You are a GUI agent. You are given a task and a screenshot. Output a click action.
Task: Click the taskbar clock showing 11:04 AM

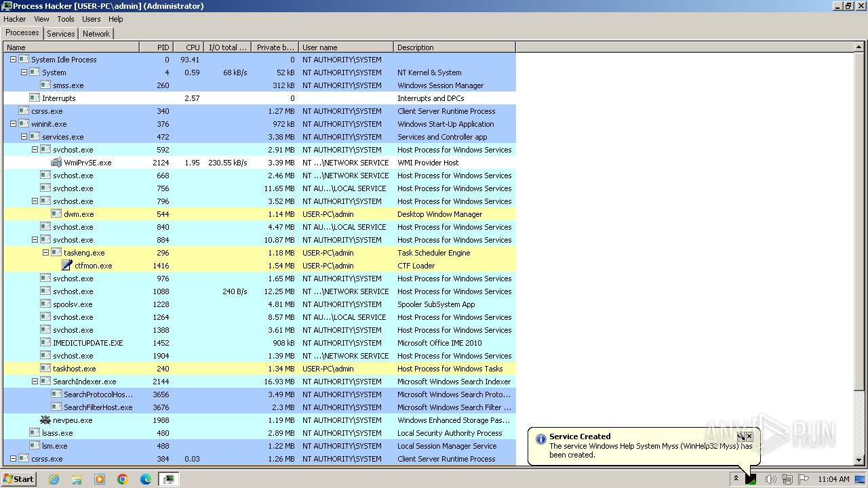click(833, 479)
